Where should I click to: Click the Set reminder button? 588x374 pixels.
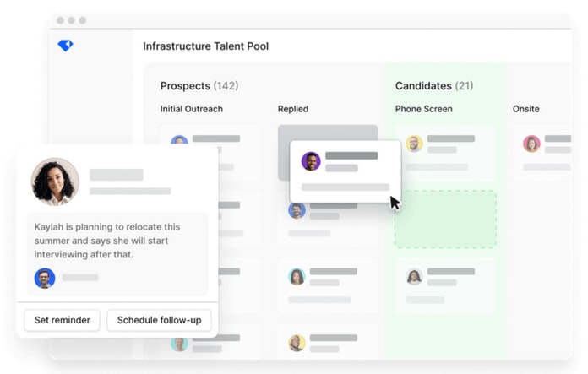click(x=63, y=320)
